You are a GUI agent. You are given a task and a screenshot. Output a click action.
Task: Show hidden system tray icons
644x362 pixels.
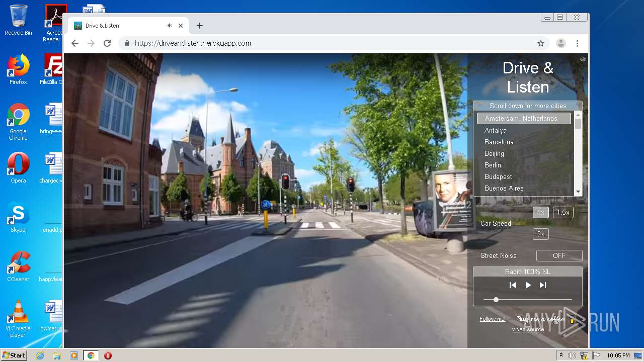(x=561, y=355)
